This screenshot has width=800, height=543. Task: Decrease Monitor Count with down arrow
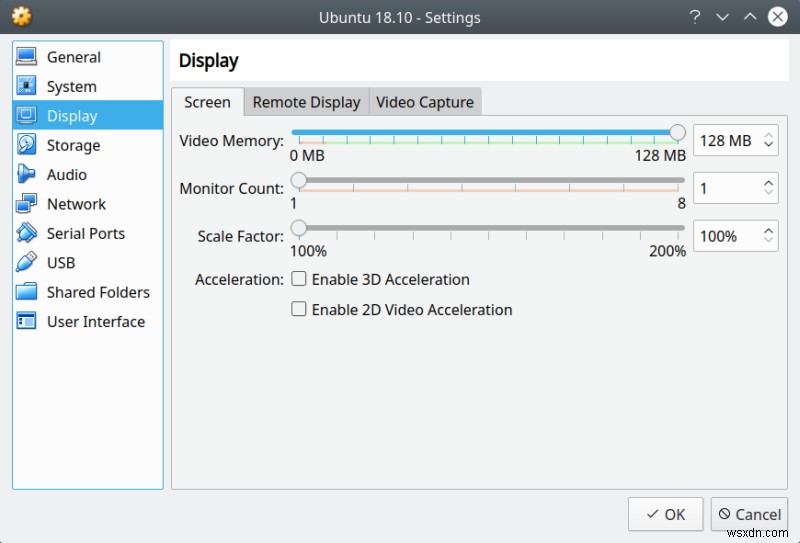(768, 192)
